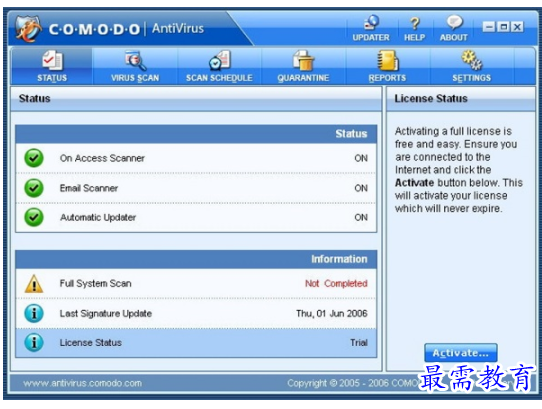
Task: Select the Full System Scan text
Action: pyautogui.click(x=95, y=283)
